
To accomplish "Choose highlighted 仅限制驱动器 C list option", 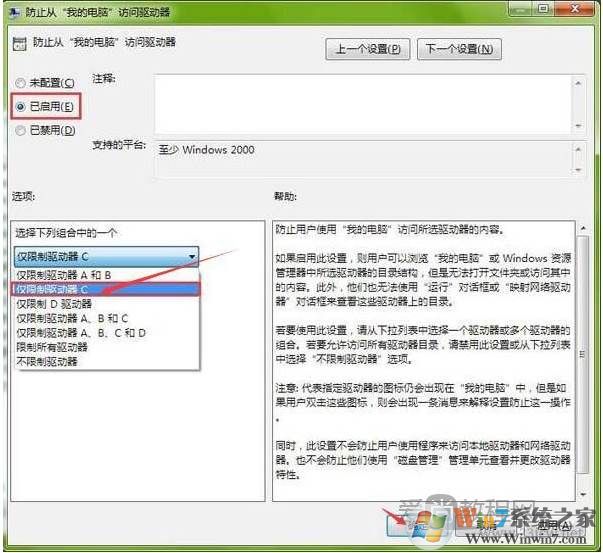I will tap(105, 289).
